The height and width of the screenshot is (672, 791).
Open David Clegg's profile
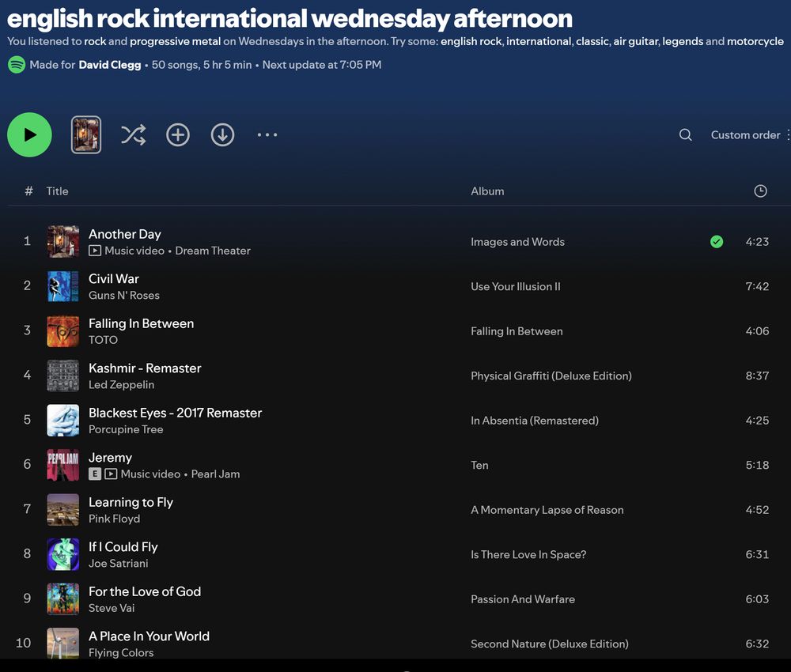[x=110, y=65]
